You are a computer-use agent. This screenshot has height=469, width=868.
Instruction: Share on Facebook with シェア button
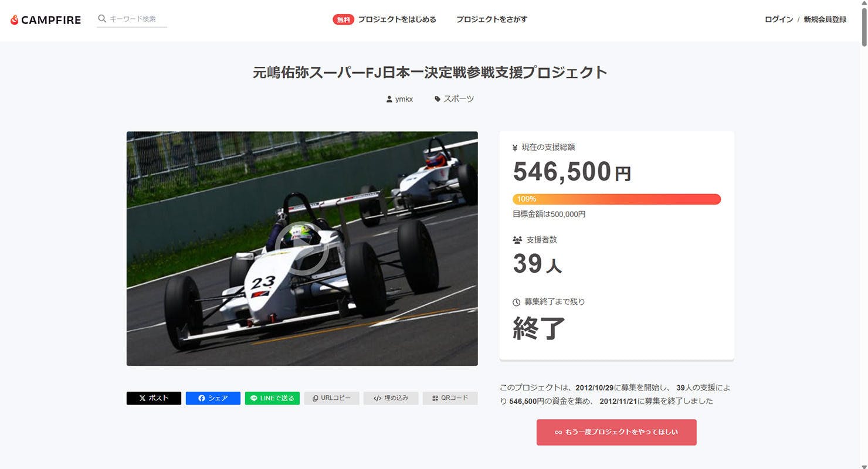click(x=213, y=398)
